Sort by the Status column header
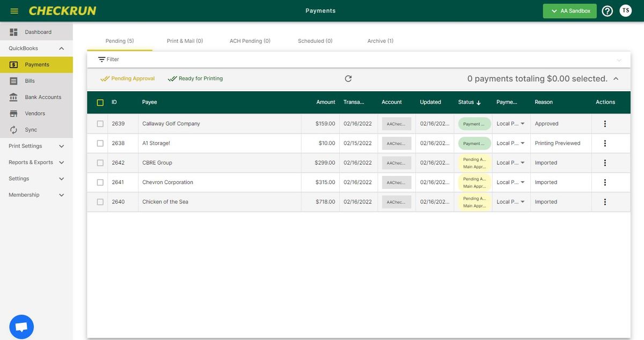The image size is (644, 340). click(x=470, y=102)
